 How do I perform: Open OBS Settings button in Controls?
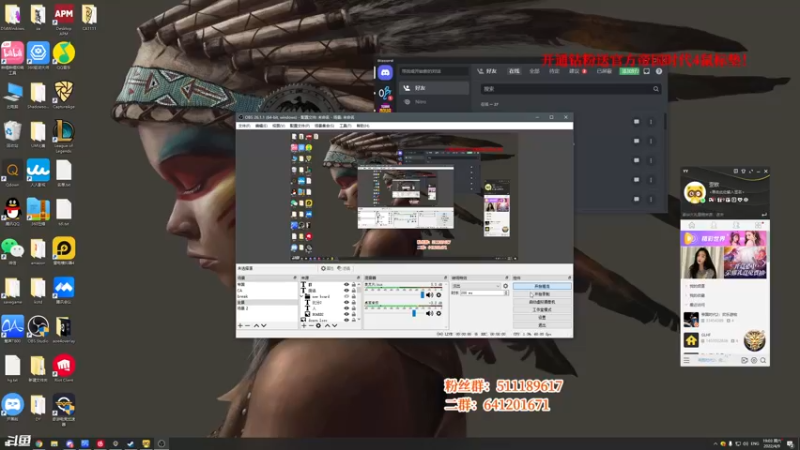click(x=542, y=317)
